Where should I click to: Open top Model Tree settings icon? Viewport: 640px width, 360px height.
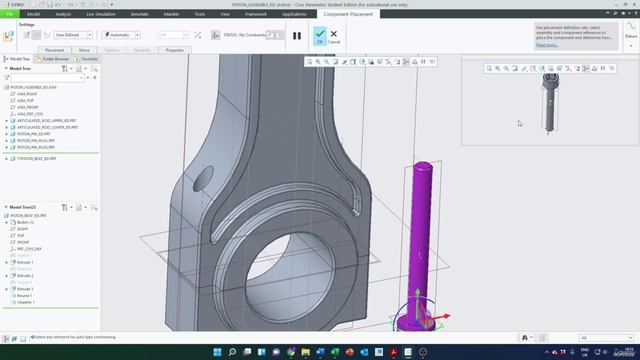[64, 69]
